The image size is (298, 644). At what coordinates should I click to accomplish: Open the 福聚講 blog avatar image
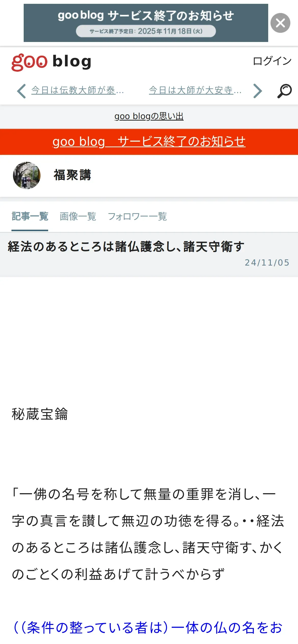(x=27, y=175)
